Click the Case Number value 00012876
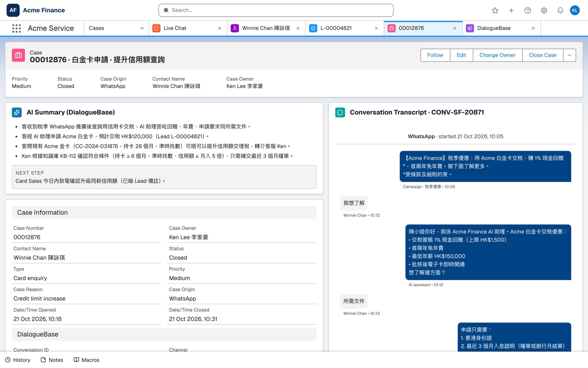Image resolution: width=588 pixels, height=368 pixels. pos(27,237)
